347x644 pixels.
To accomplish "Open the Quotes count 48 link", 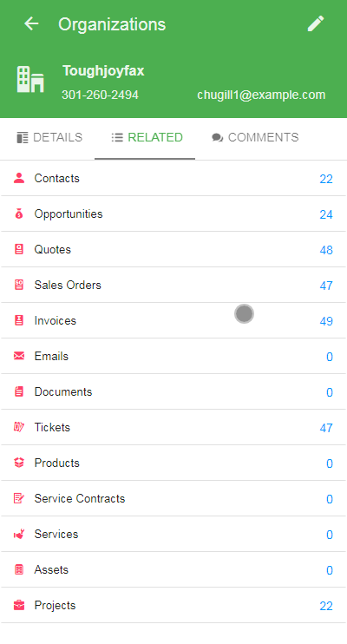I will (326, 250).
